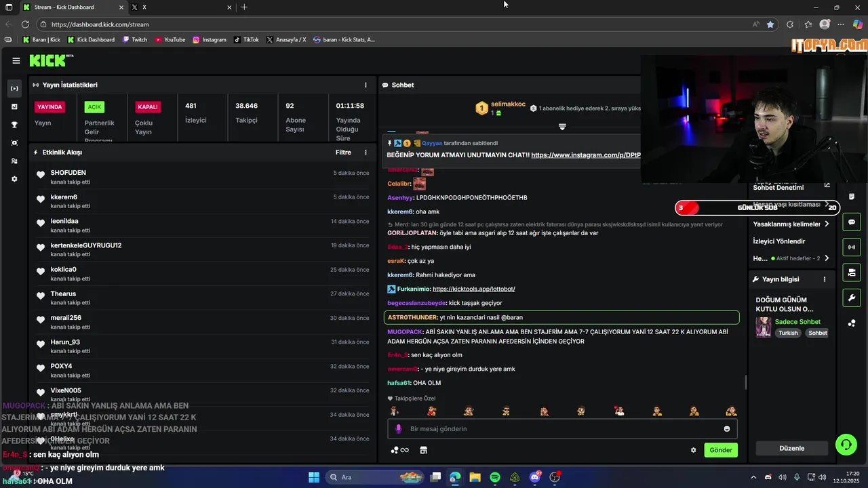Open the Yayın bilgisi three-dot menu
Screen dimensions: 868x488
[825, 279]
